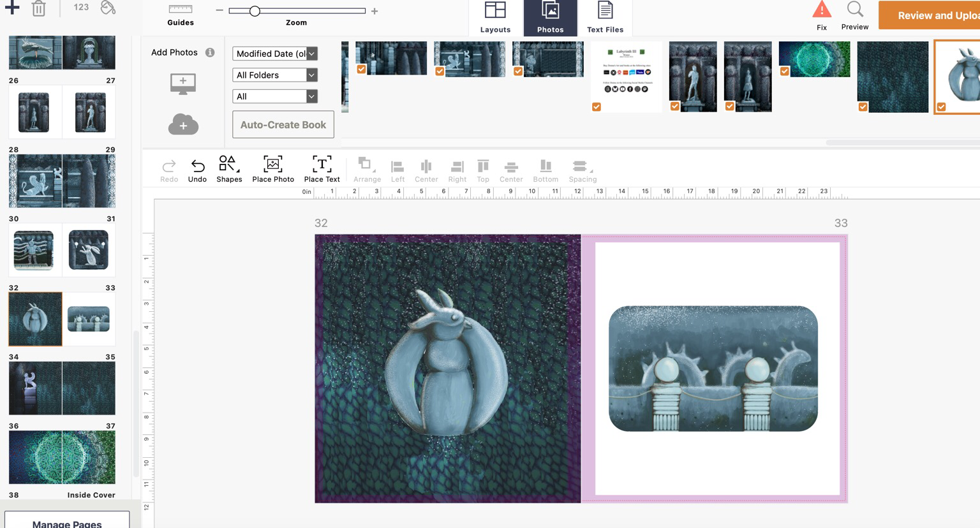The image size is (980, 528).
Task: Toggle checkbox on green mandala thumbnail
Action: 785,71
